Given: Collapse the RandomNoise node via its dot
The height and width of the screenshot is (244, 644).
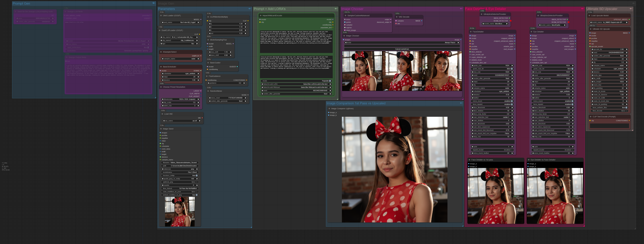Looking at the screenshot, I should pos(208,91).
